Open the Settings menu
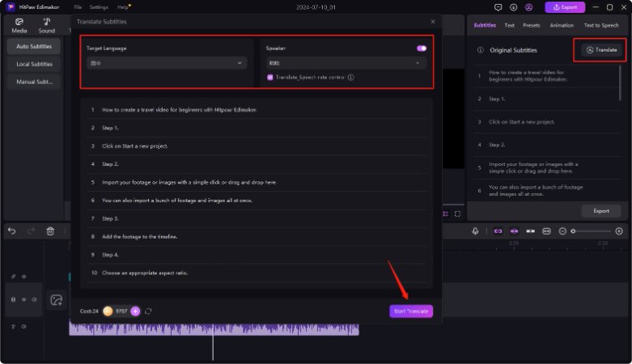The image size is (632, 364). [98, 6]
